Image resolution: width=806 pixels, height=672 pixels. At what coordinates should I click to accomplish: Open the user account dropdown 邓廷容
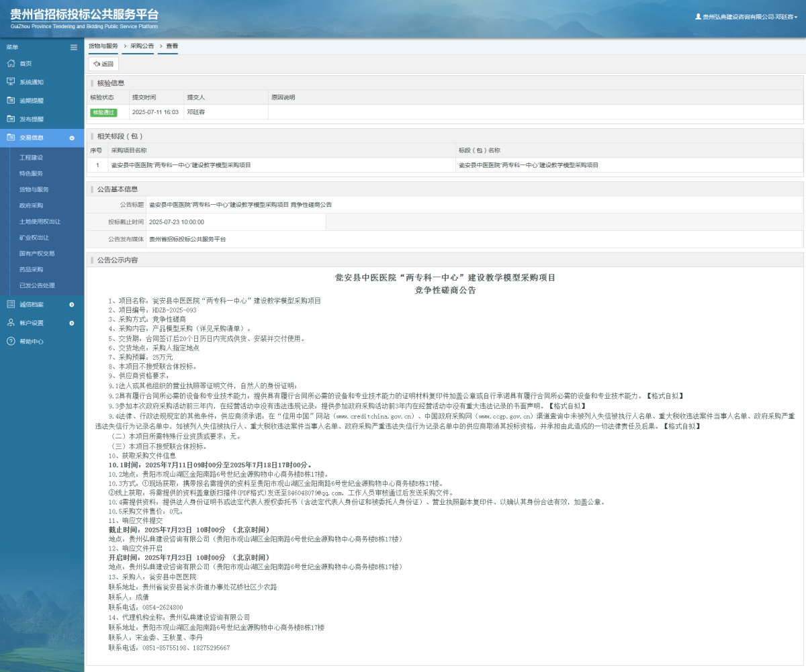[x=746, y=17]
